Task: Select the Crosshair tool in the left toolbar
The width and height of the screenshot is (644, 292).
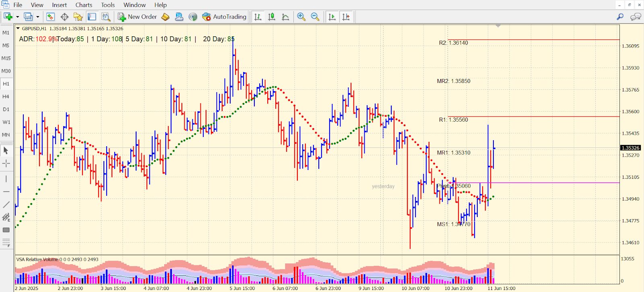Action: click(6, 163)
